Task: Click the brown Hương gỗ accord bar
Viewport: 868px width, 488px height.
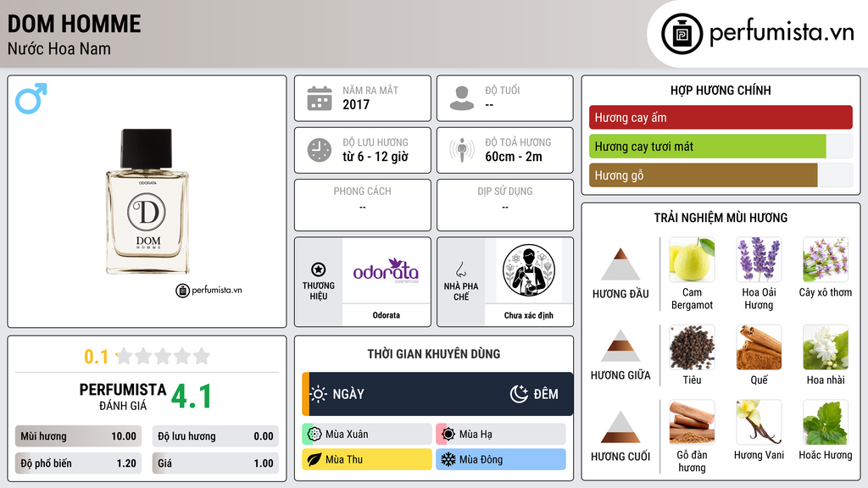Action: [x=703, y=175]
